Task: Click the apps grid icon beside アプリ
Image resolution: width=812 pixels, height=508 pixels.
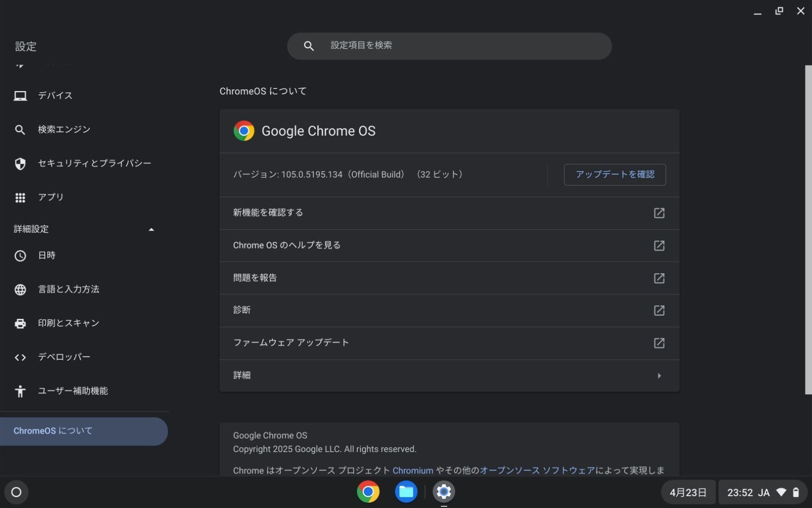Action: [x=20, y=198]
